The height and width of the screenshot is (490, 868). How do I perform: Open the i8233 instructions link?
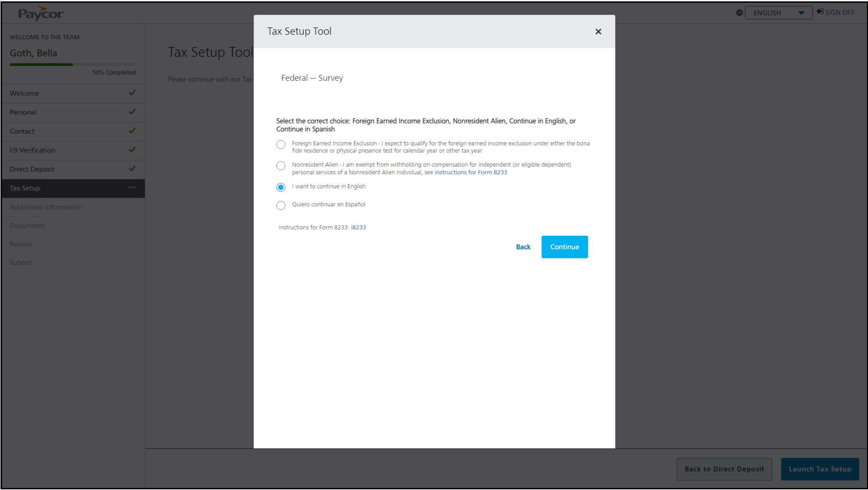[x=358, y=227]
